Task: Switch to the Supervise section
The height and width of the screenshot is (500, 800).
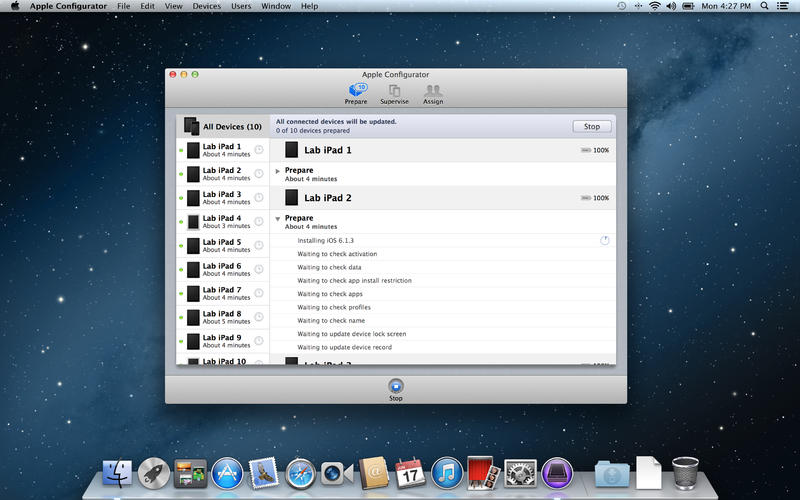Action: pyautogui.click(x=394, y=93)
